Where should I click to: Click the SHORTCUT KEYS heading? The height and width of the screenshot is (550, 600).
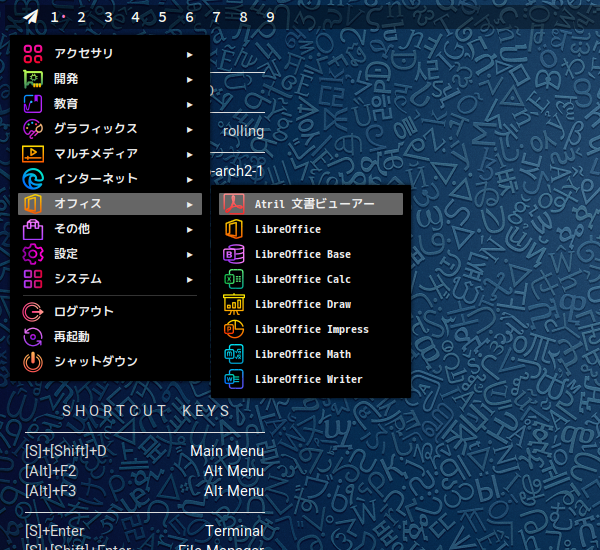[x=146, y=411]
